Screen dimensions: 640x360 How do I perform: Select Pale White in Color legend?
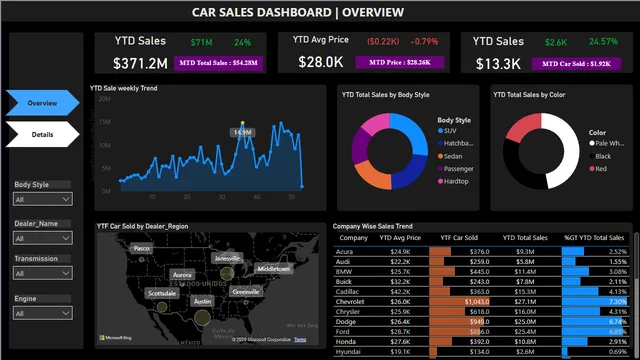(607, 143)
